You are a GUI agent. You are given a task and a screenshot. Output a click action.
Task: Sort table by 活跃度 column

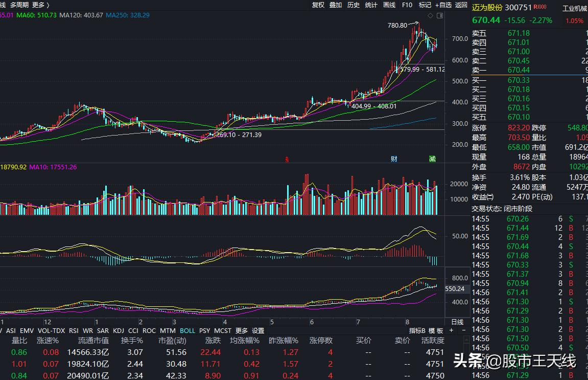click(x=433, y=341)
